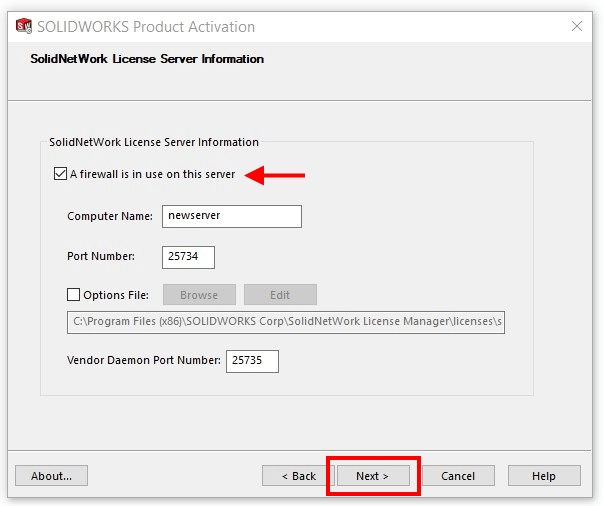Click 'SOLIDWORKS Product Activation' window title
604x506 pixels.
[x=146, y=27]
